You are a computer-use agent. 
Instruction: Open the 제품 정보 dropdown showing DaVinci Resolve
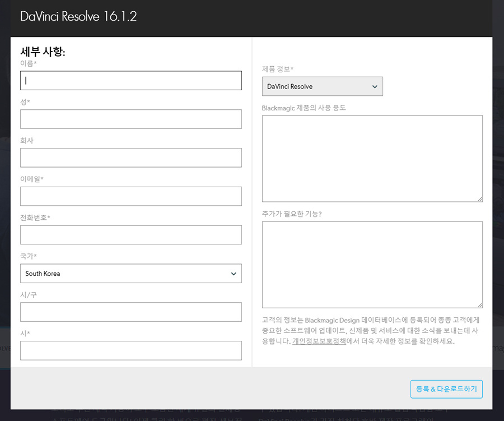point(323,86)
